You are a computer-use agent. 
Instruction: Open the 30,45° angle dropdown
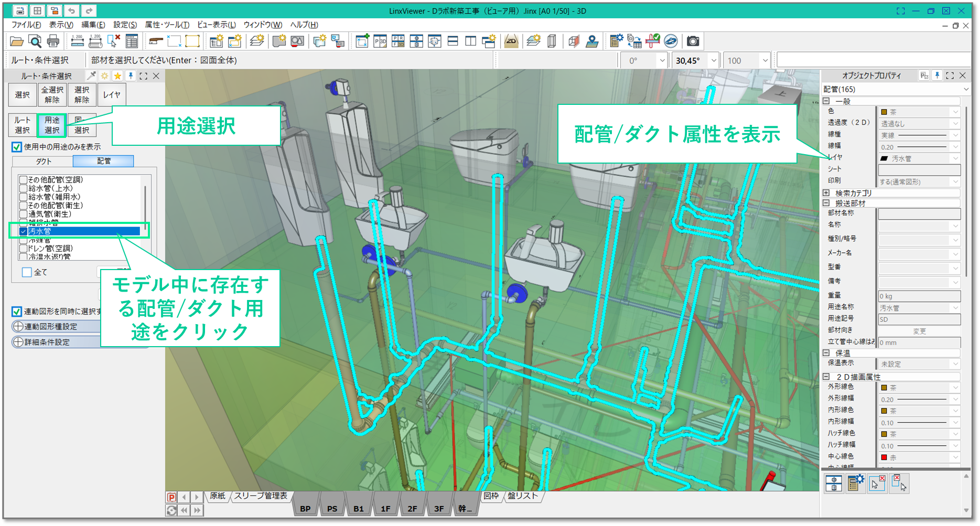click(x=713, y=61)
